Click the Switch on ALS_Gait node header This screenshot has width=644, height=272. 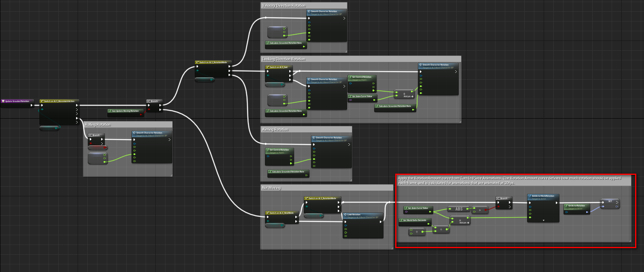click(279, 67)
